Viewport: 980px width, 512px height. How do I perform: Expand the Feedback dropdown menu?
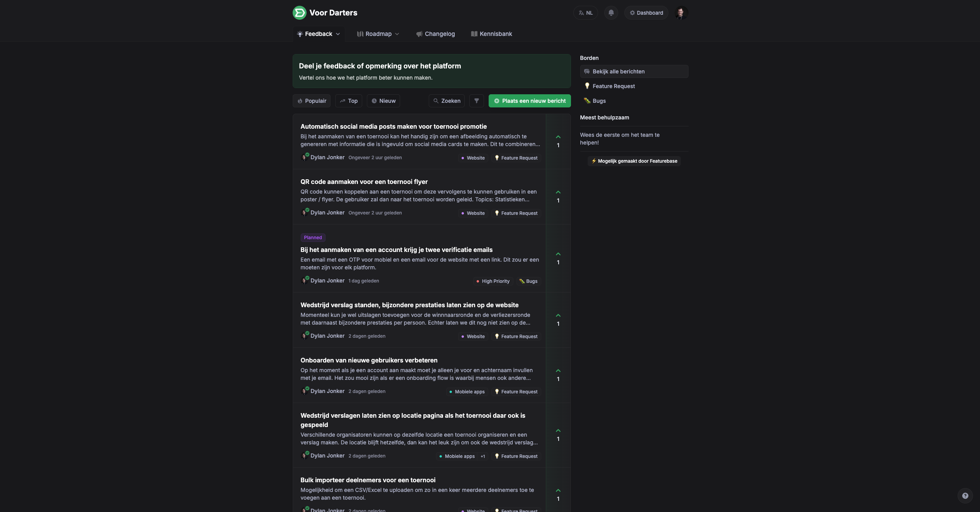tap(319, 34)
